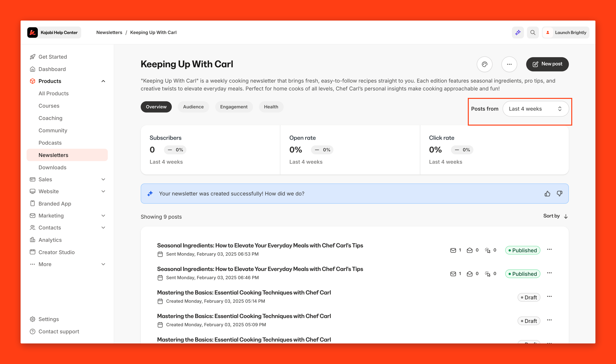616x364 pixels.
Task: Switch to the Engagement tab
Action: coord(234,107)
